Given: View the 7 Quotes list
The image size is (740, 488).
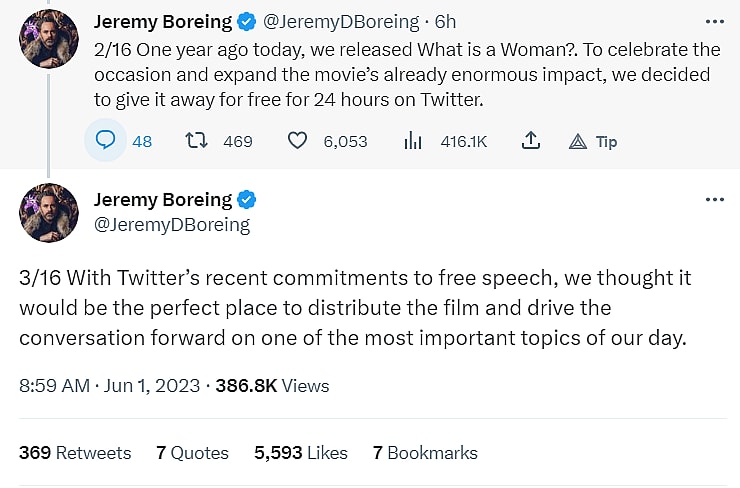Looking at the screenshot, I should 192,453.
